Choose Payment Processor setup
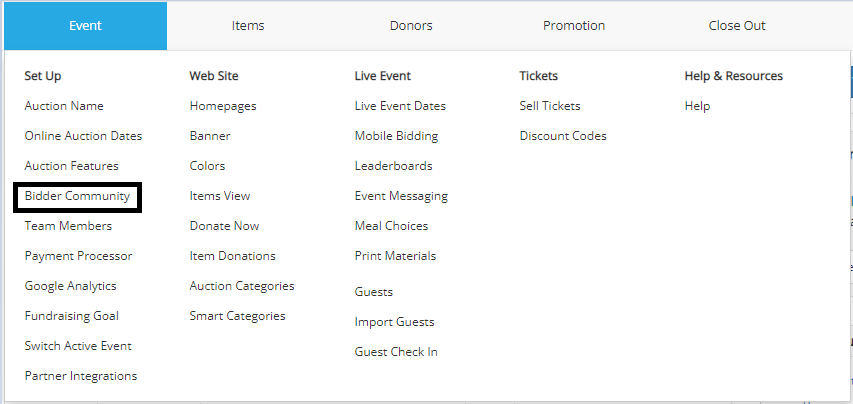Viewport: 853px width, 404px height. pyautogui.click(x=78, y=256)
